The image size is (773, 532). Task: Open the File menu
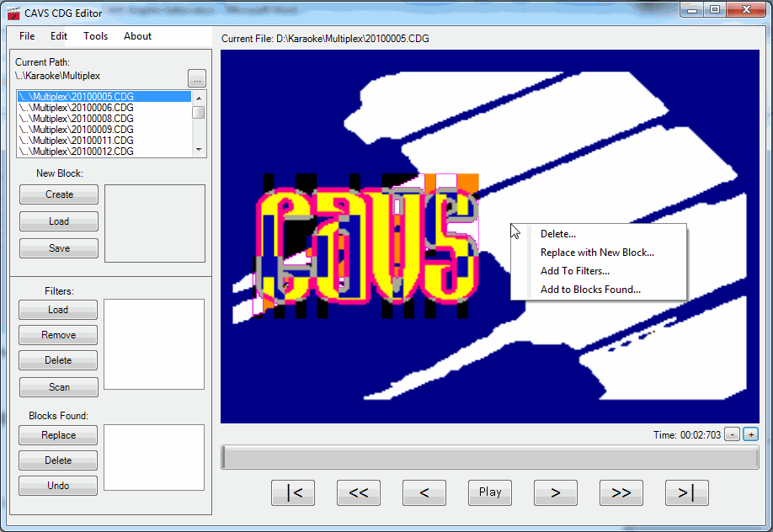click(27, 36)
